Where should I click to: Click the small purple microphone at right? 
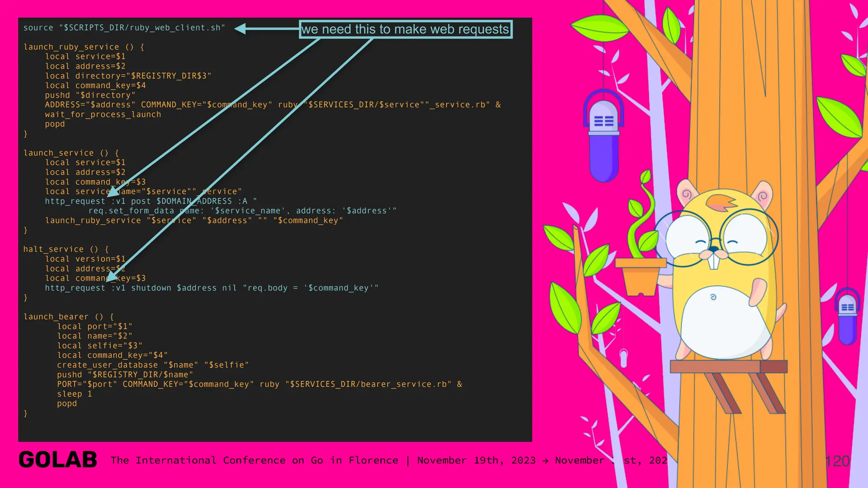tap(848, 316)
